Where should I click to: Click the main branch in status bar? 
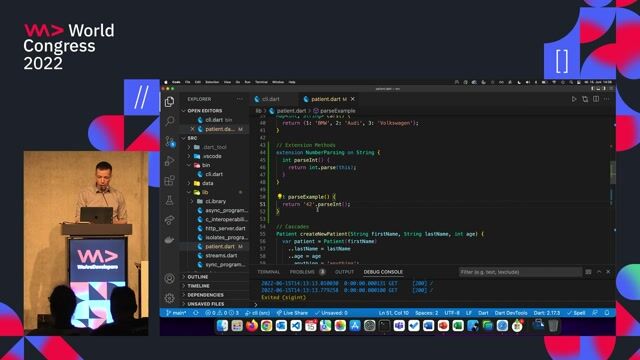click(x=176, y=313)
